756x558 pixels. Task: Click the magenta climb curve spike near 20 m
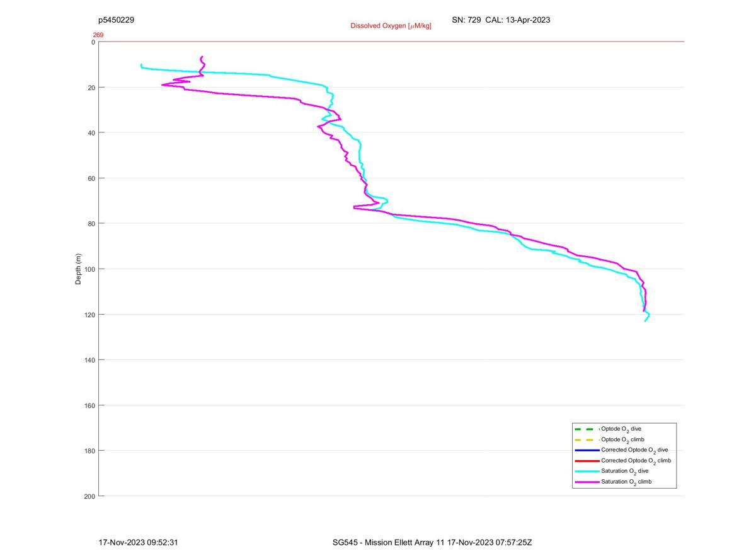tap(164, 84)
